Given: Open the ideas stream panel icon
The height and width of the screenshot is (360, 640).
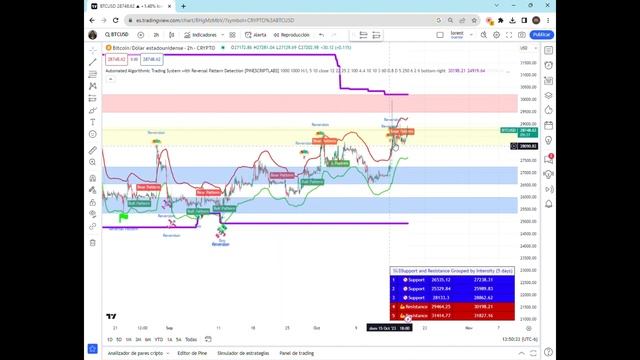Looking at the screenshot, I should (549, 174).
